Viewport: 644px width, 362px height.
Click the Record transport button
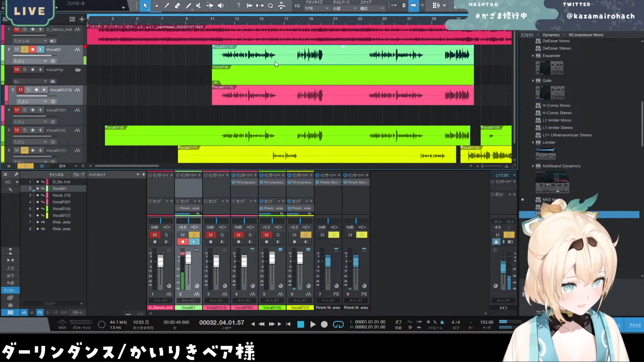324,324
